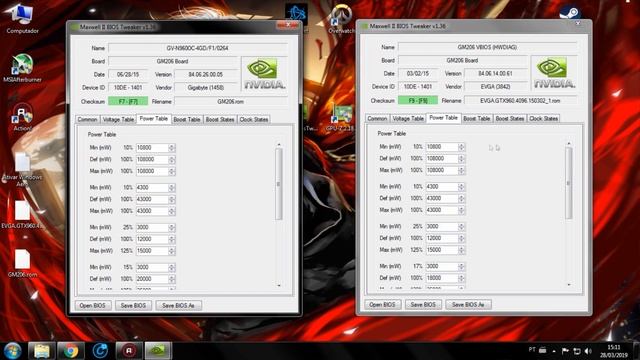Click Save BIOS As in the right window
This screenshot has width=640, height=360.
[x=468, y=304]
